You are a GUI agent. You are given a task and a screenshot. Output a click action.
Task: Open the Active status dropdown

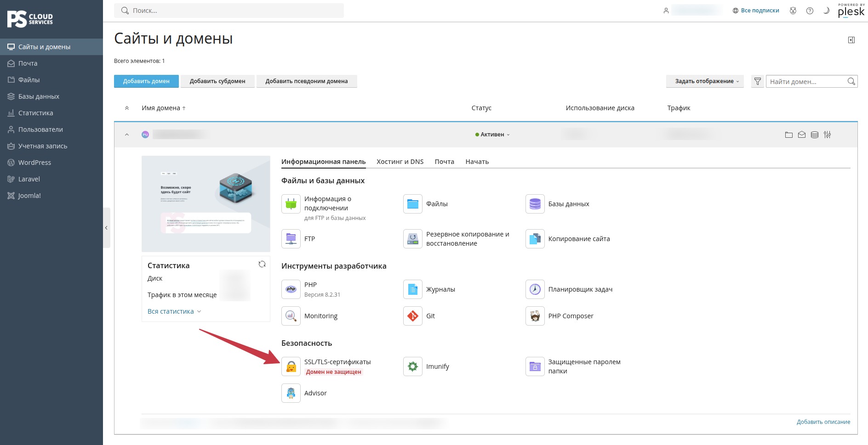(x=492, y=135)
